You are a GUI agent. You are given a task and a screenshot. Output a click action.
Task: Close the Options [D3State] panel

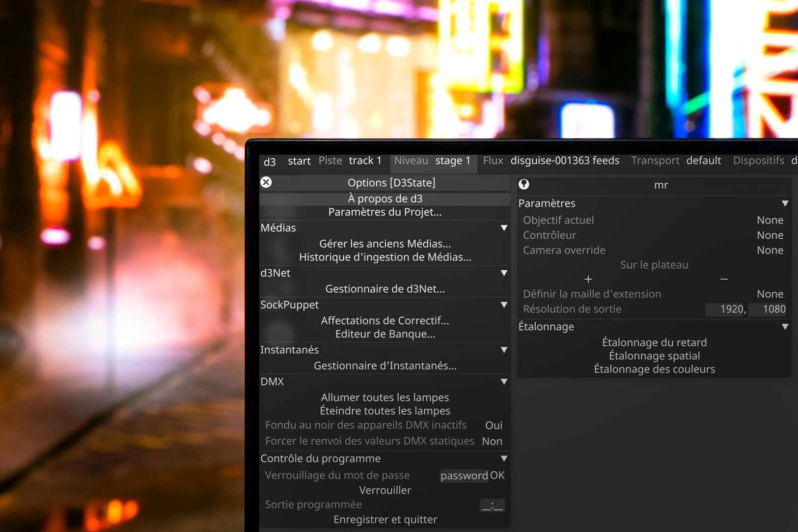click(266, 182)
